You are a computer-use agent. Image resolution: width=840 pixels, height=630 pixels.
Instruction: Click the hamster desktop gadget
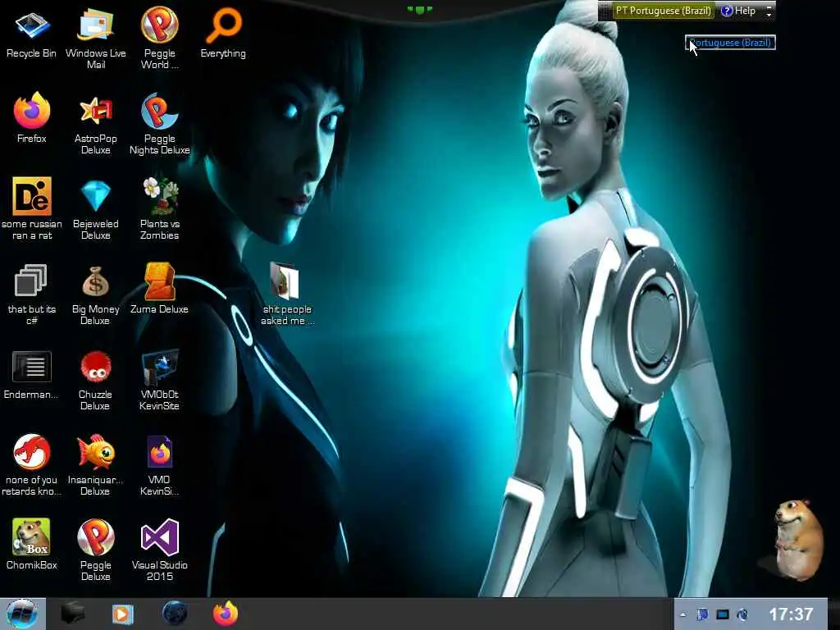click(x=798, y=539)
